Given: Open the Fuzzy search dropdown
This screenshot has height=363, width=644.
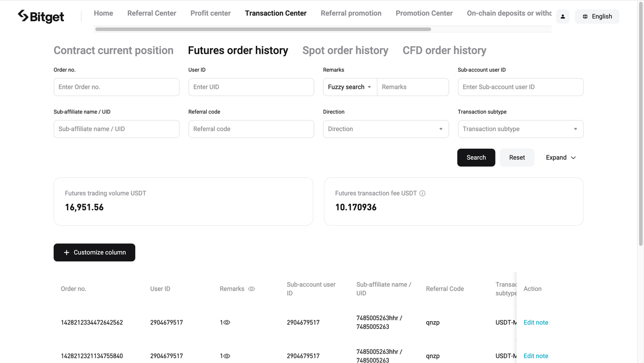Looking at the screenshot, I should (x=349, y=87).
